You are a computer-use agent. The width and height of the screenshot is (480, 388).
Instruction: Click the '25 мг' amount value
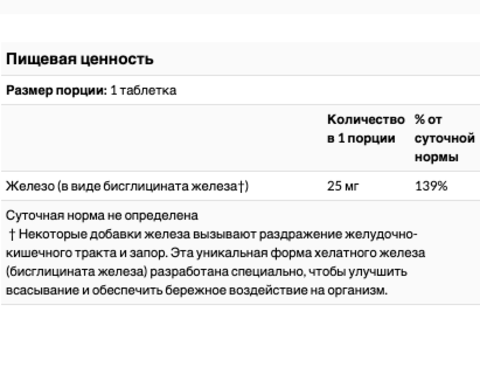[343, 186]
